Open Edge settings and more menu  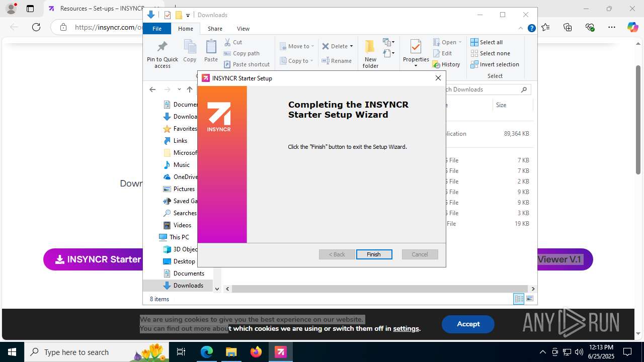(x=611, y=27)
